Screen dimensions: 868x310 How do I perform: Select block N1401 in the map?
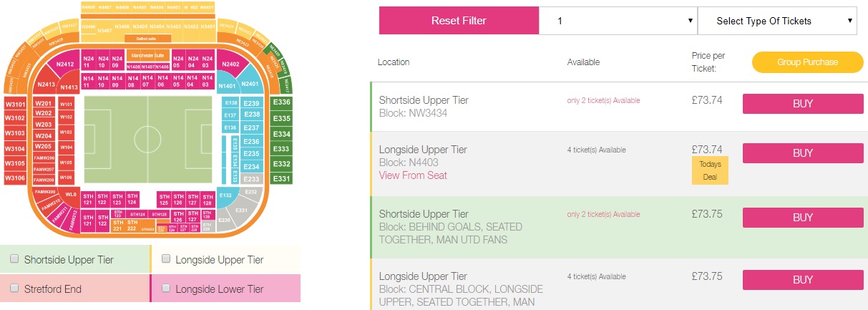(228, 84)
